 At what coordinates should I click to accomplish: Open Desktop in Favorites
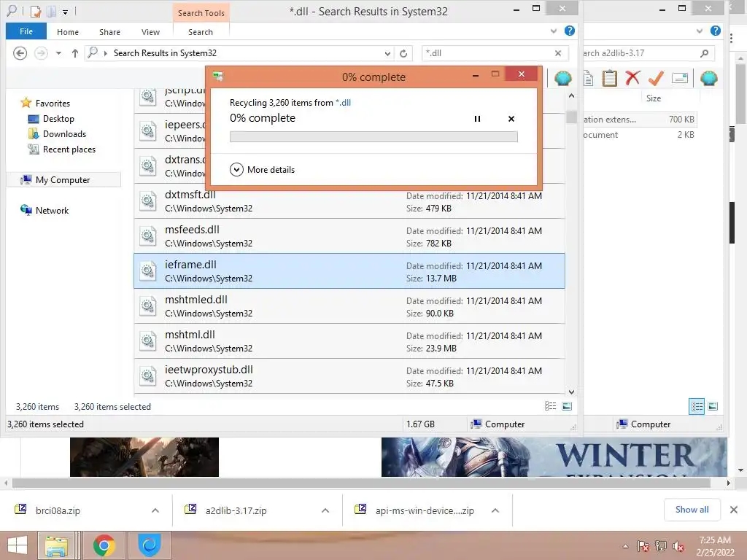58,119
